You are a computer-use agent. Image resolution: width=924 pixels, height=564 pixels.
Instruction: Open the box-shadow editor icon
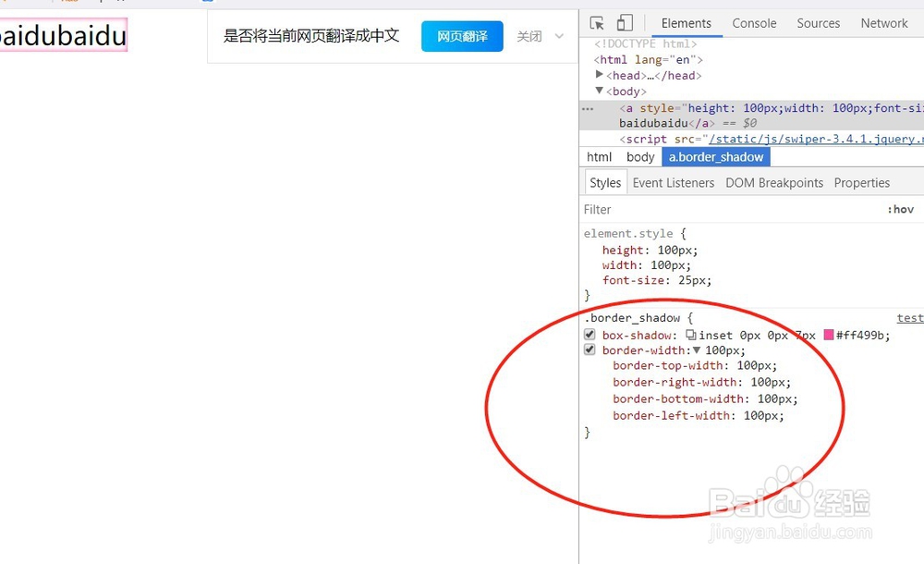tap(690, 335)
